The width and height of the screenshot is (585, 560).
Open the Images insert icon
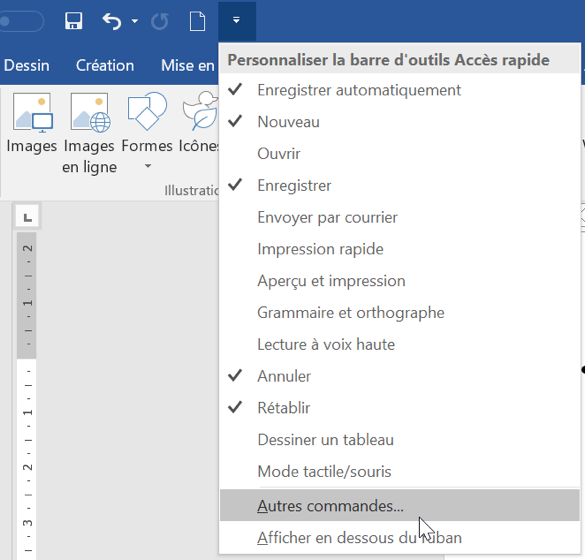[x=32, y=113]
